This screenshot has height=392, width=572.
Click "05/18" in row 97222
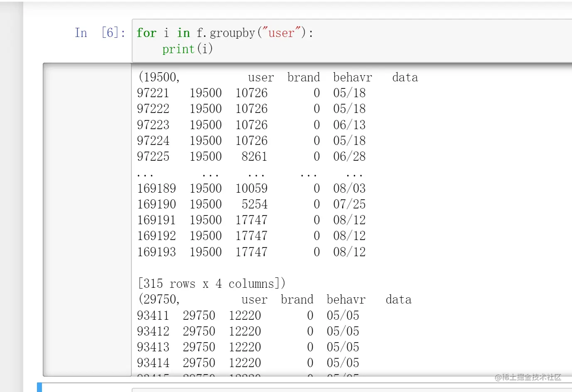[x=349, y=109]
